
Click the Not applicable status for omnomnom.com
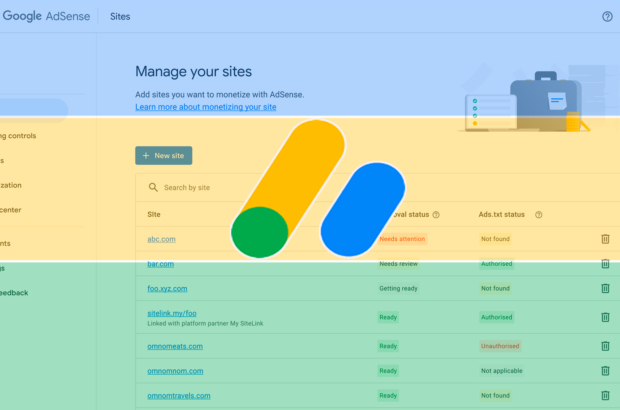tap(501, 371)
